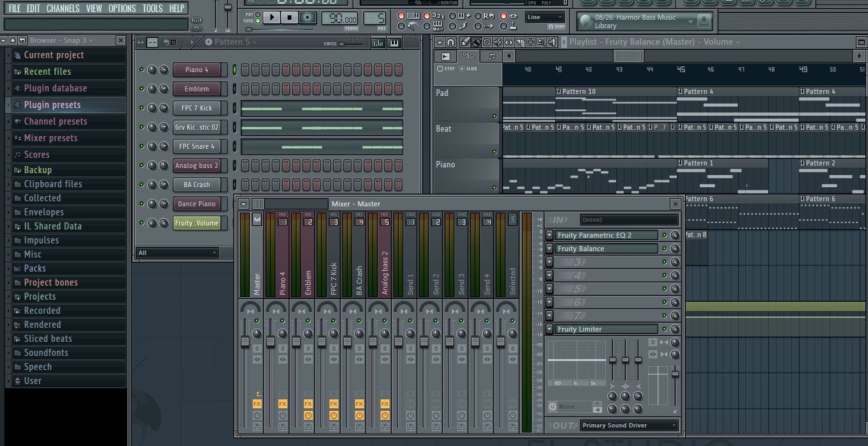Click the save disk icon under the Master track

[257, 426]
